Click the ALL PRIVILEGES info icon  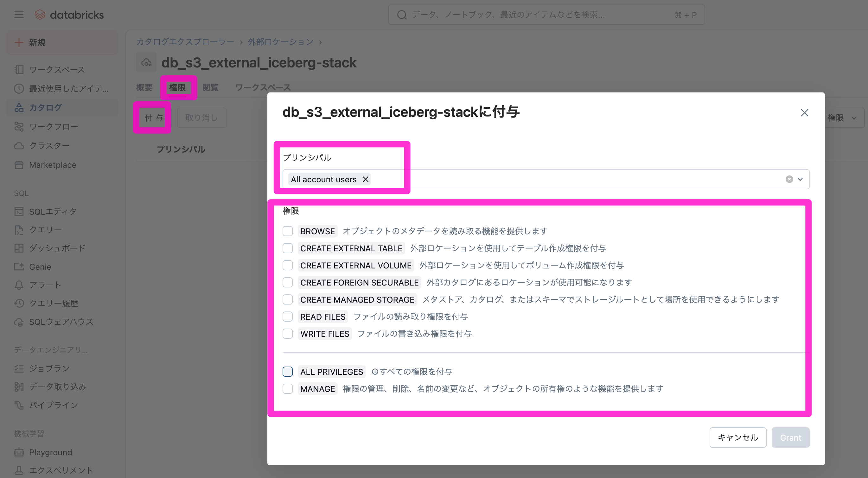point(374,372)
